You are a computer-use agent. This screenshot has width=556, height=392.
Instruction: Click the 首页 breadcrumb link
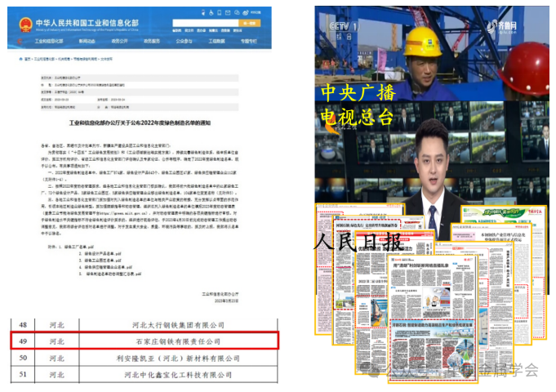click(x=27, y=60)
